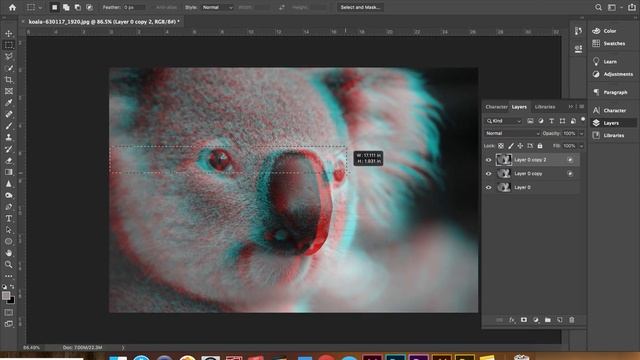Open the blend mode Normal dropdown
The height and width of the screenshot is (360, 640).
point(512,133)
